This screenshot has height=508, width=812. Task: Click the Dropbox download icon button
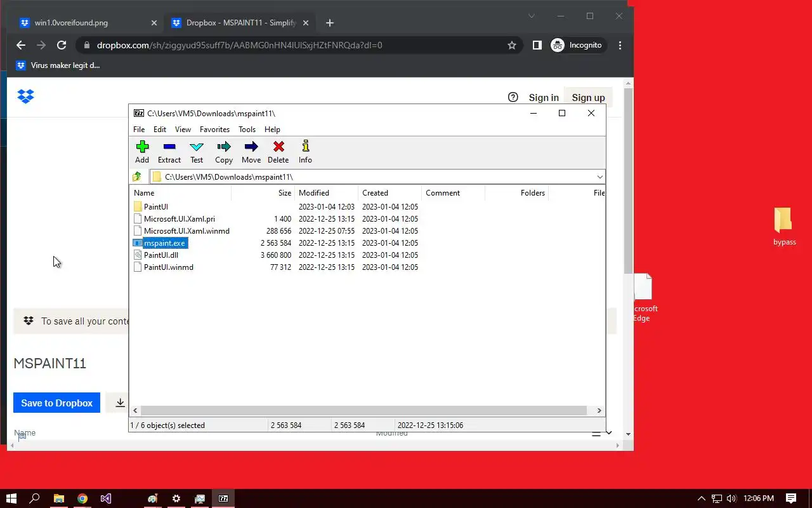[120, 403]
